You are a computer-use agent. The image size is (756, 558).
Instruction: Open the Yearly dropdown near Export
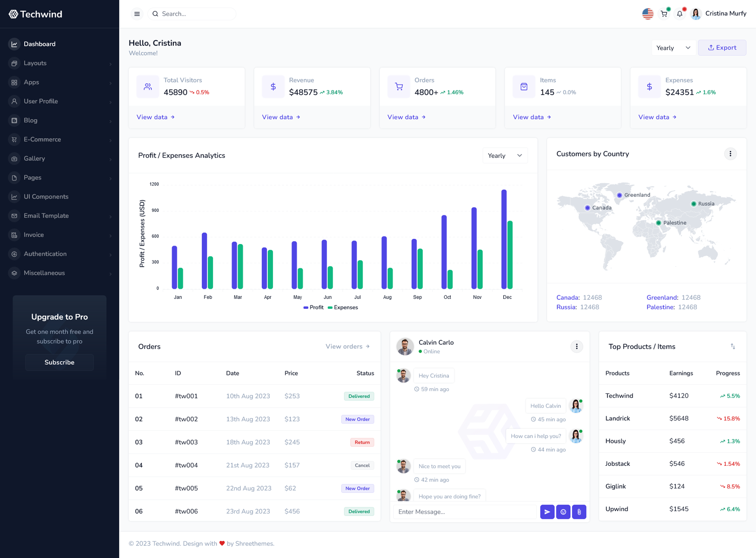pyautogui.click(x=673, y=47)
